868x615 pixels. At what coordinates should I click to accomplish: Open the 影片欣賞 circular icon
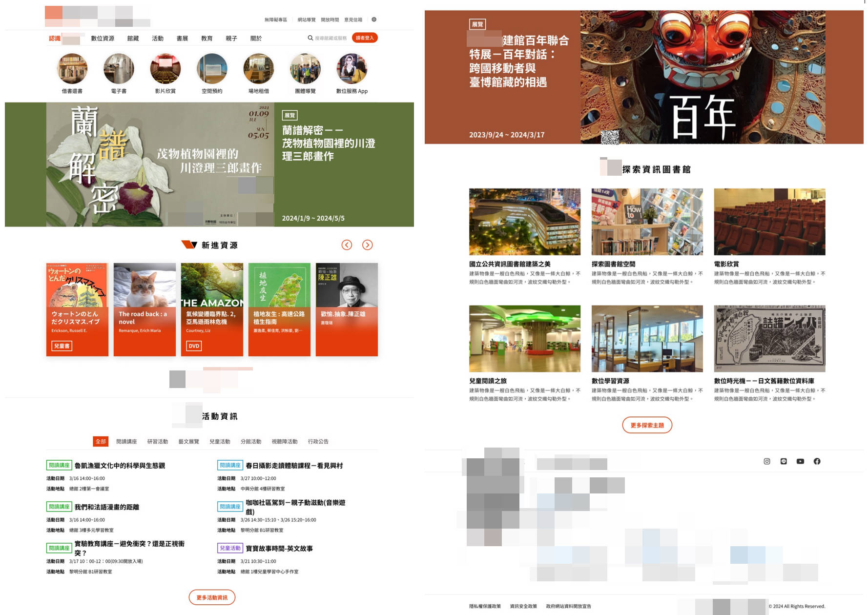[x=165, y=69]
